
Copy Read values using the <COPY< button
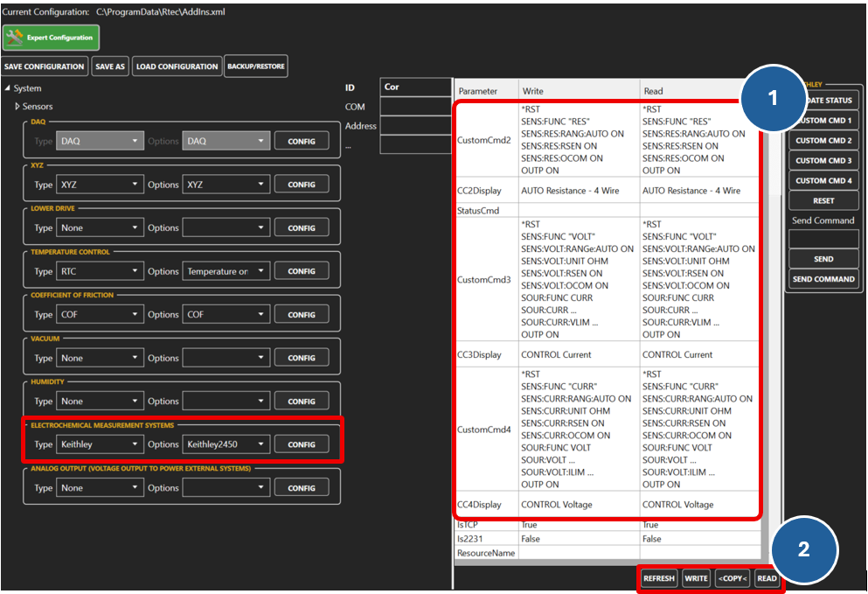(x=733, y=578)
